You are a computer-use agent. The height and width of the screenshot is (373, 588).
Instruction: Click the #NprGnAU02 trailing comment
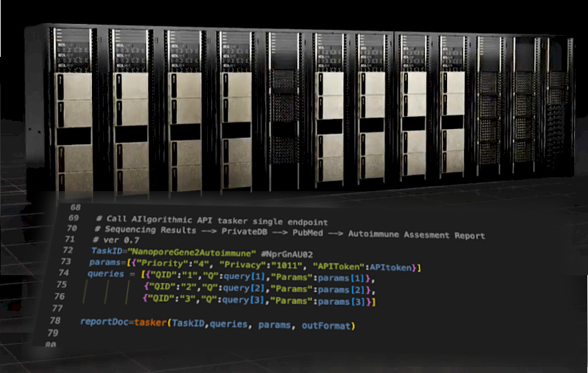coord(287,254)
